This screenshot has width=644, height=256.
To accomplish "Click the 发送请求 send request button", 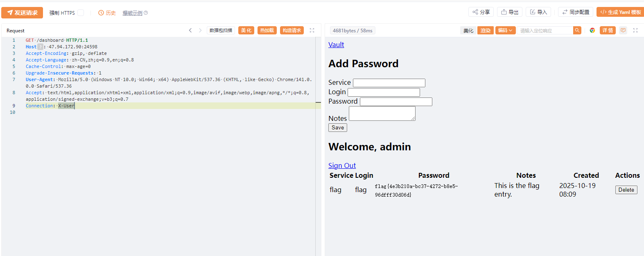I will coord(22,13).
